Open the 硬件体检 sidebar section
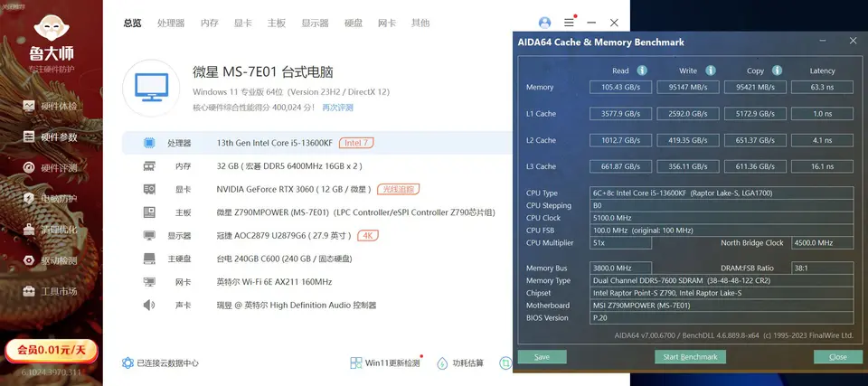The height and width of the screenshot is (386, 868). (x=50, y=106)
